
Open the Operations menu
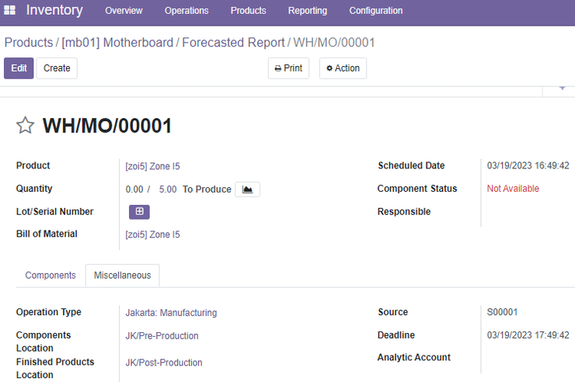[x=186, y=11]
